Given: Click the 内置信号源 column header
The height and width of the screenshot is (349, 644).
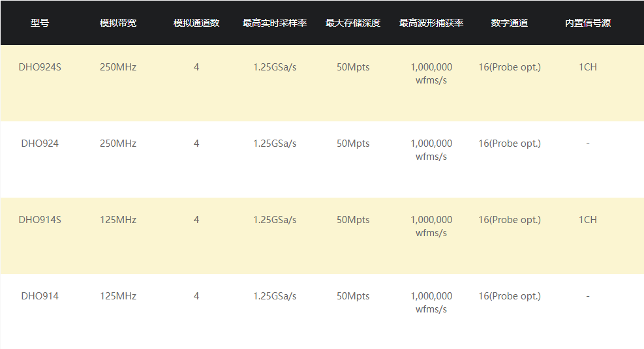Looking at the screenshot, I should 588,23.
